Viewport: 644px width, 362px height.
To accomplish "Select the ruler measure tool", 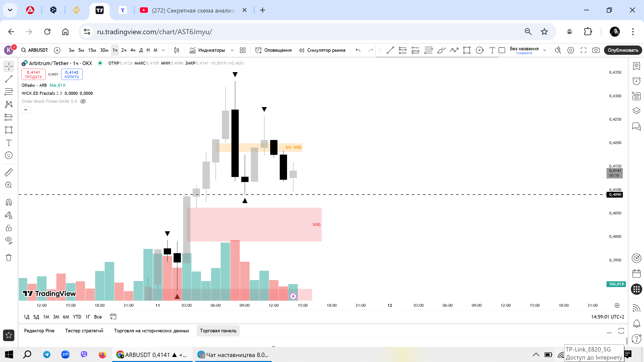I will point(9,172).
